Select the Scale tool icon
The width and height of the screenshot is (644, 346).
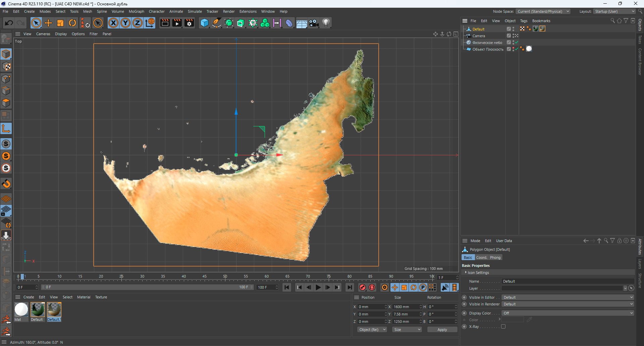60,23
